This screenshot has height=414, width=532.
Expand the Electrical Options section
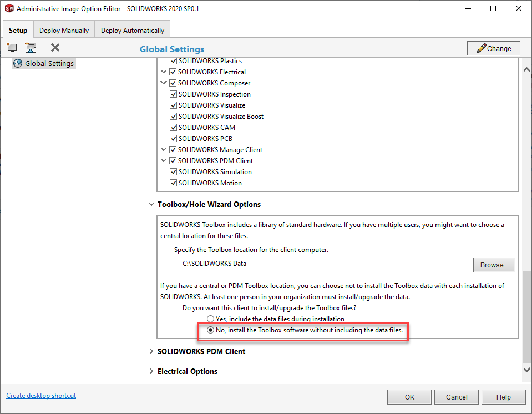151,371
